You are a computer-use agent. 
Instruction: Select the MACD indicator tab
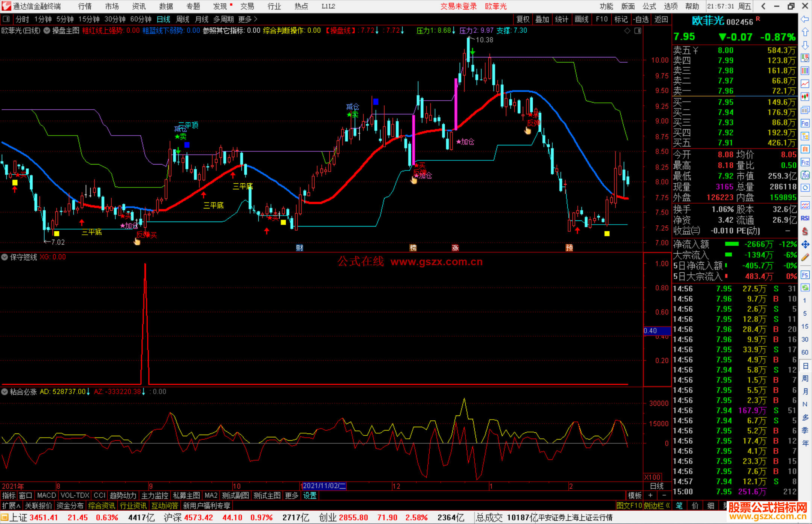[x=47, y=495]
